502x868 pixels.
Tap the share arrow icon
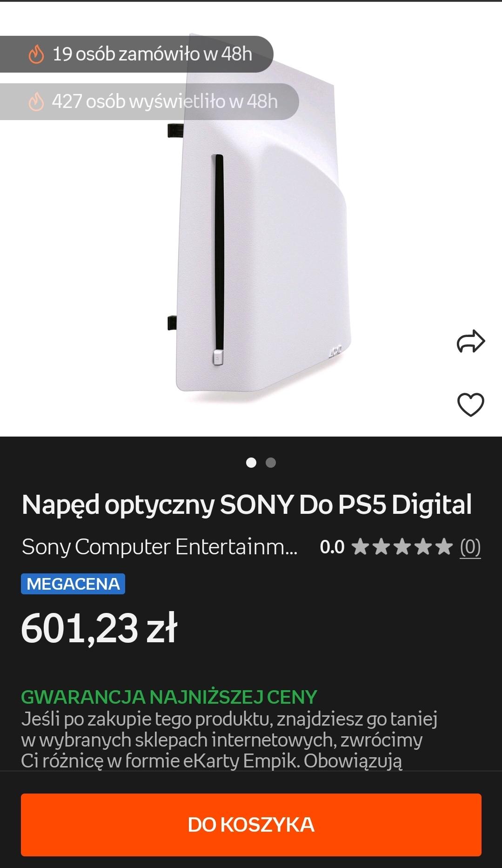coord(471,342)
